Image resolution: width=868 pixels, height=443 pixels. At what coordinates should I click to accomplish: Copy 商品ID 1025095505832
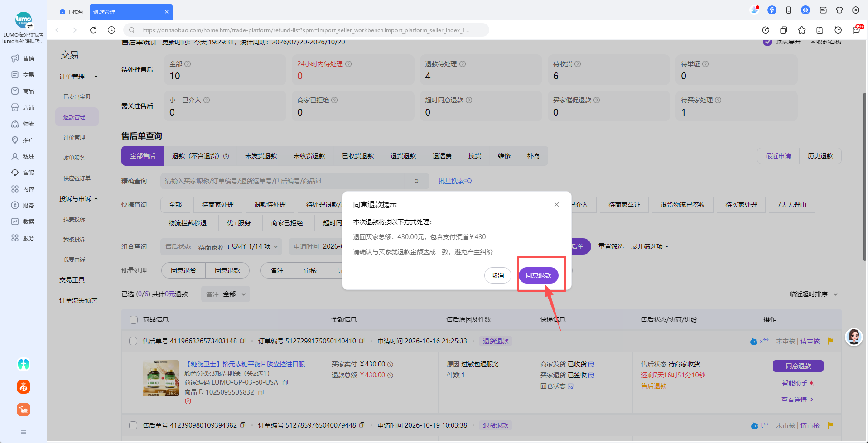pos(261,392)
